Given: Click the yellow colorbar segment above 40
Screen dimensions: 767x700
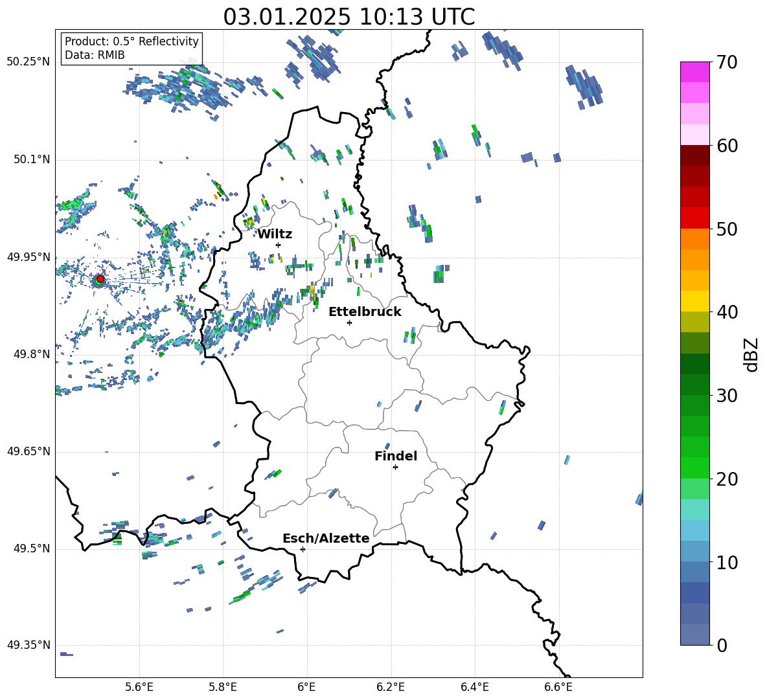Looking at the screenshot, I should click(x=694, y=301).
